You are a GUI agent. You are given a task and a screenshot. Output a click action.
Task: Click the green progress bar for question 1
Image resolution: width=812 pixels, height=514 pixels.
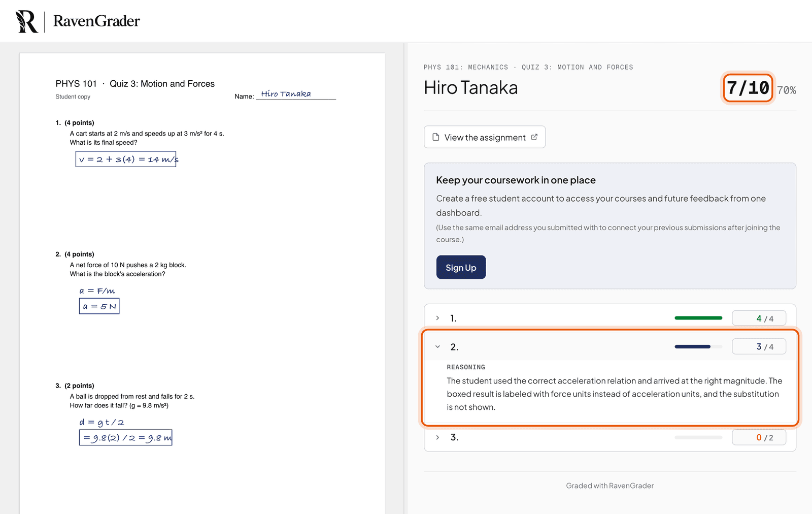(698, 318)
